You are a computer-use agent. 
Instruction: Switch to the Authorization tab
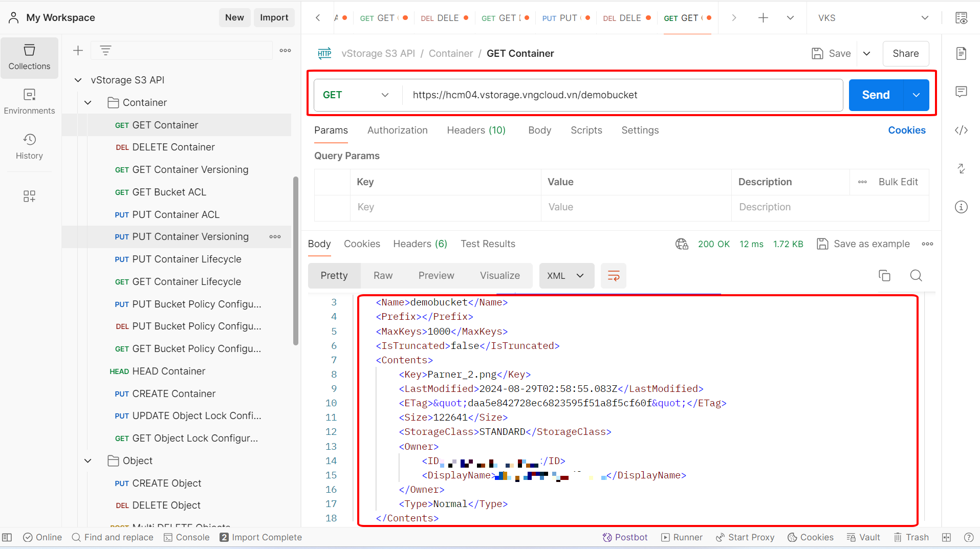(397, 130)
